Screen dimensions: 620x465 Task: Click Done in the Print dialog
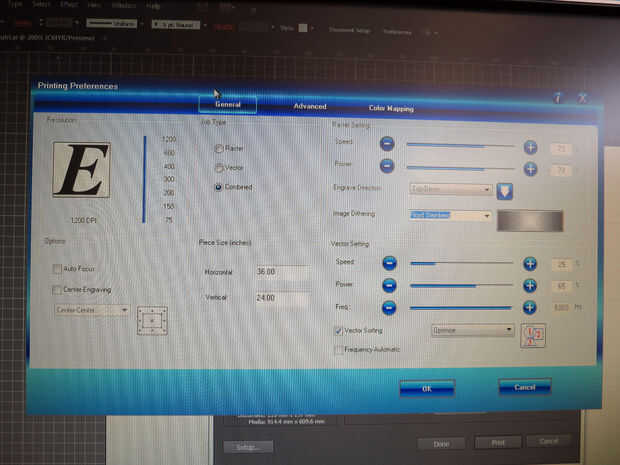click(x=441, y=444)
